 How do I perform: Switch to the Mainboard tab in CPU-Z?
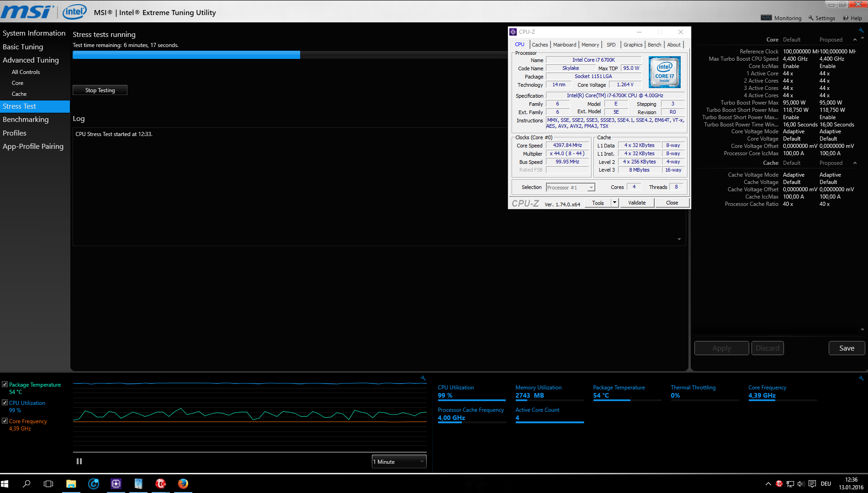[x=565, y=45]
